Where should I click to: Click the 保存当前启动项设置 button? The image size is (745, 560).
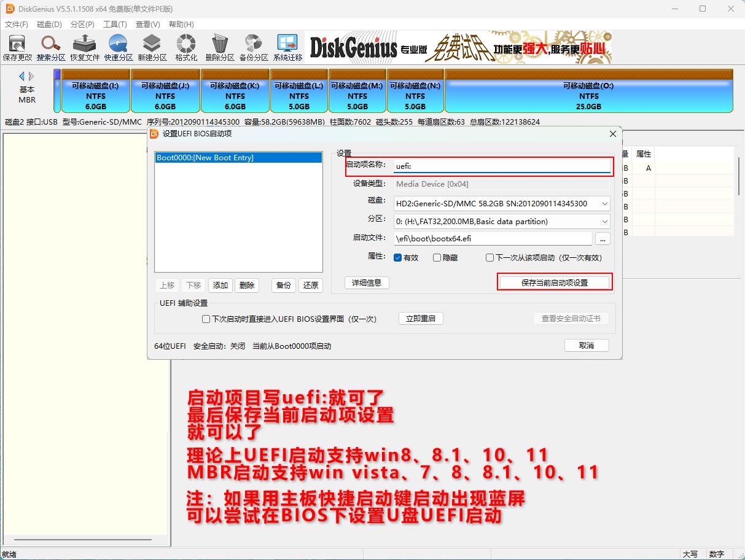(554, 282)
